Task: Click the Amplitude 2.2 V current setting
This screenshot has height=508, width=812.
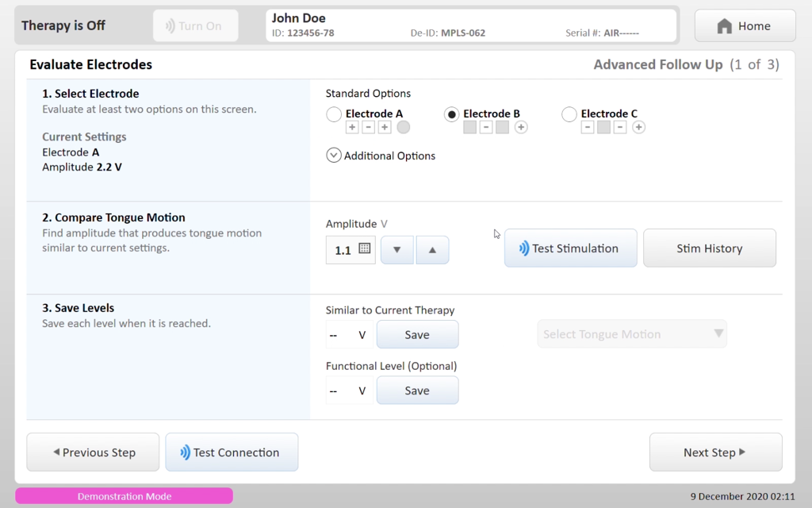Action: [x=82, y=167]
